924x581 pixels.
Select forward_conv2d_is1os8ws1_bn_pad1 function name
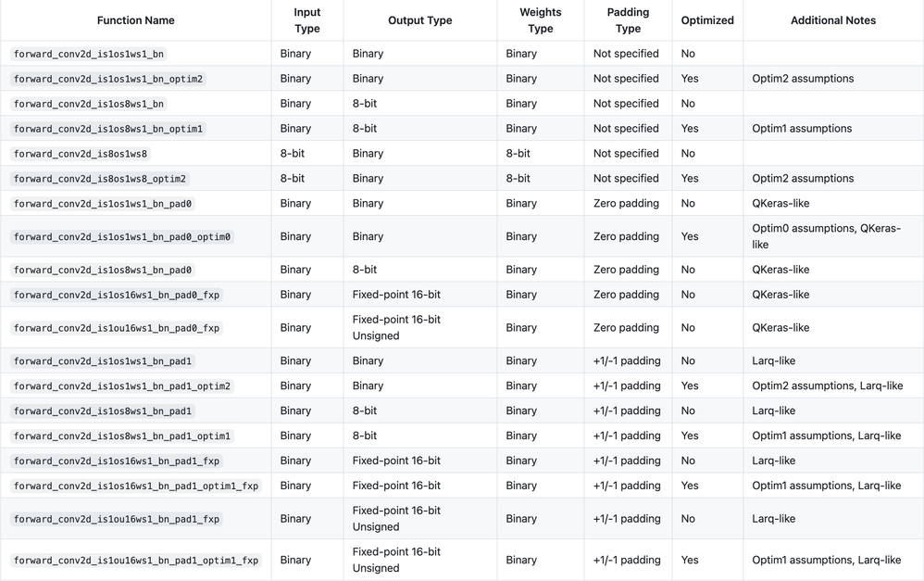[103, 411]
